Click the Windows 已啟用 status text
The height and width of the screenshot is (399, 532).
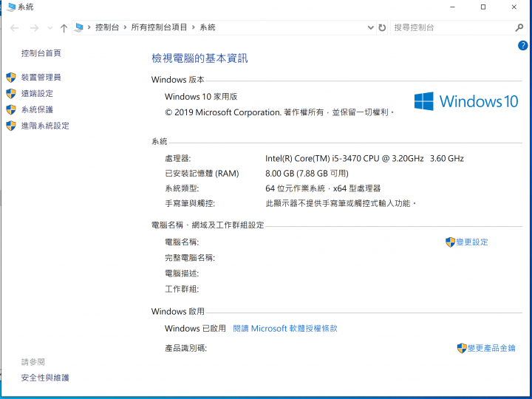pyautogui.click(x=195, y=328)
